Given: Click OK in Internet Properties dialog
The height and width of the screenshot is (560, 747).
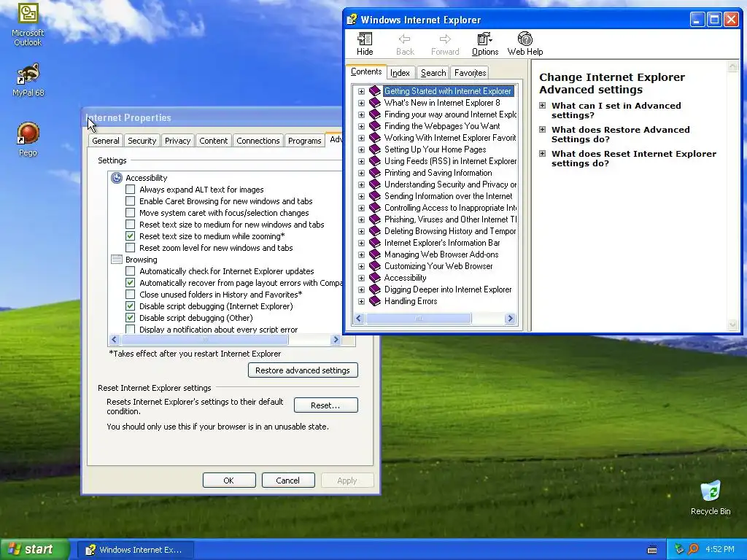Looking at the screenshot, I should tap(228, 480).
